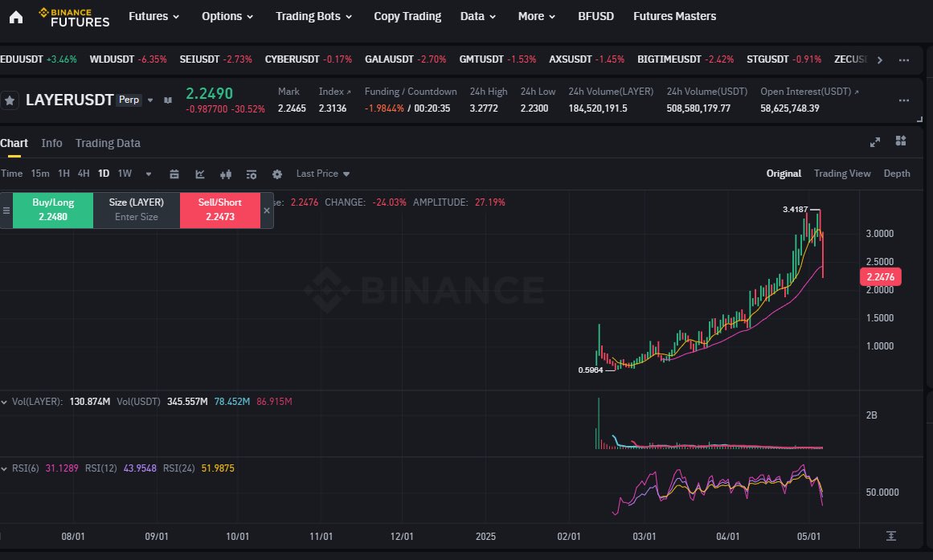933x560 pixels.
Task: Select CYBERUSDT in the ticker bar
Action: coord(309,59)
